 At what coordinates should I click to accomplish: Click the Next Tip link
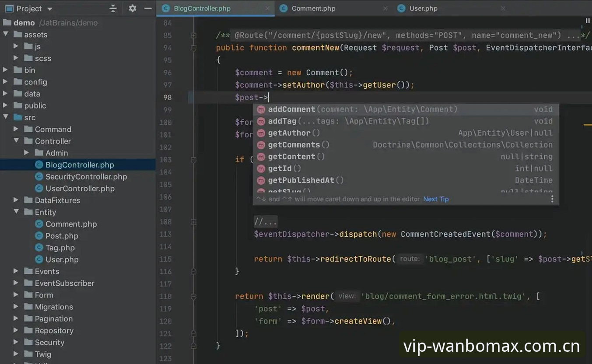436,199
